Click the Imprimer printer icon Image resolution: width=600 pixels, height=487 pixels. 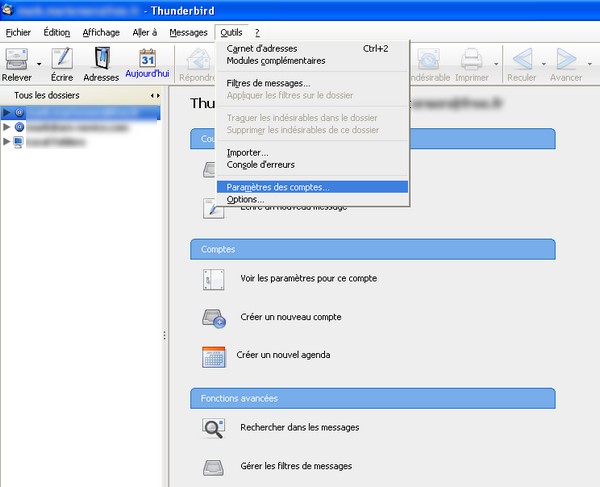[471, 59]
